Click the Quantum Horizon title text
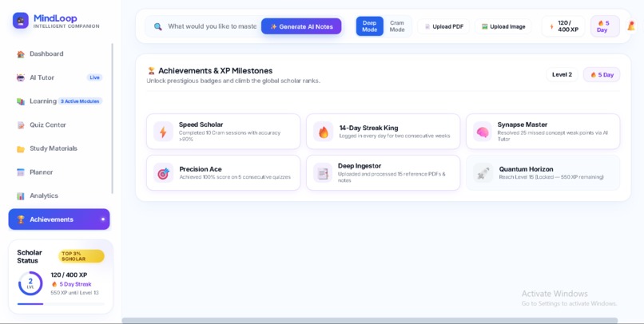 click(x=526, y=169)
